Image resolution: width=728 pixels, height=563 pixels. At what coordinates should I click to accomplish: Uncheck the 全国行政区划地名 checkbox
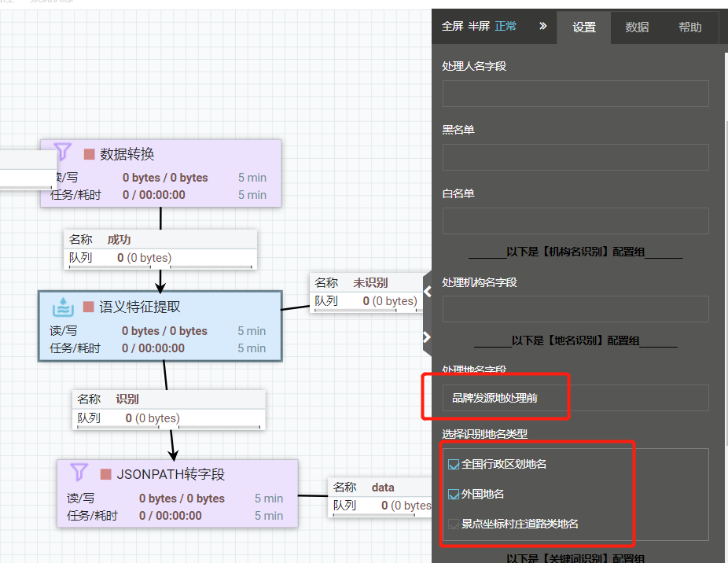pyautogui.click(x=454, y=464)
